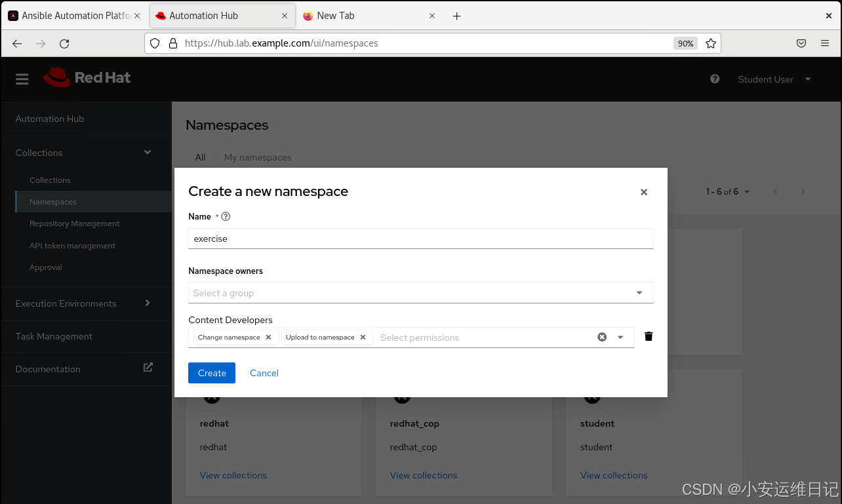842x504 pixels.
Task: Open the 1 - 6 of 6 pagination dropdown
Action: click(x=728, y=192)
